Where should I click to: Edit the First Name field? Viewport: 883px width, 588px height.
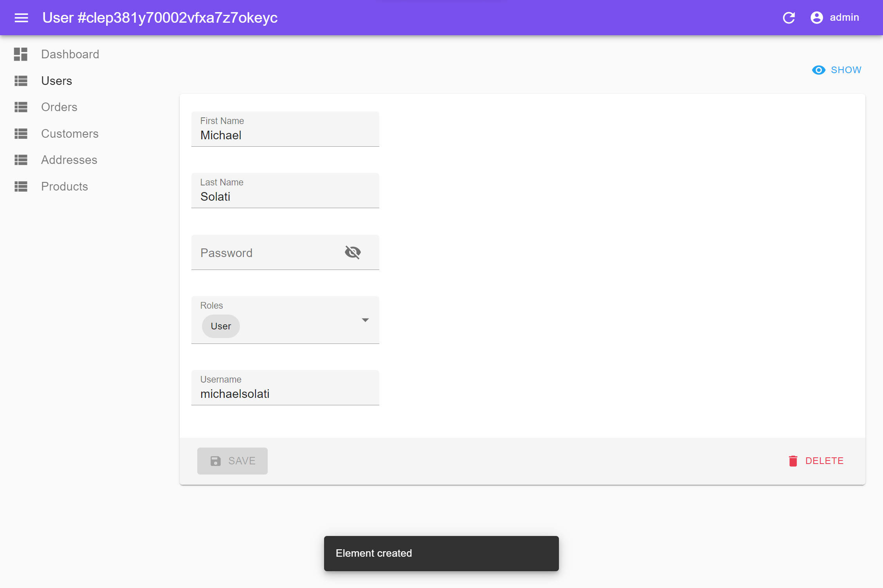(285, 129)
